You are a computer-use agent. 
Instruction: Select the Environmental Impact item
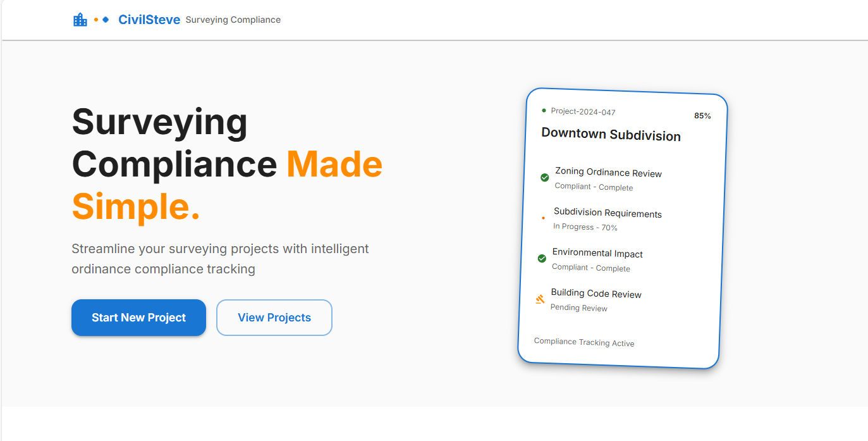pyautogui.click(x=597, y=253)
